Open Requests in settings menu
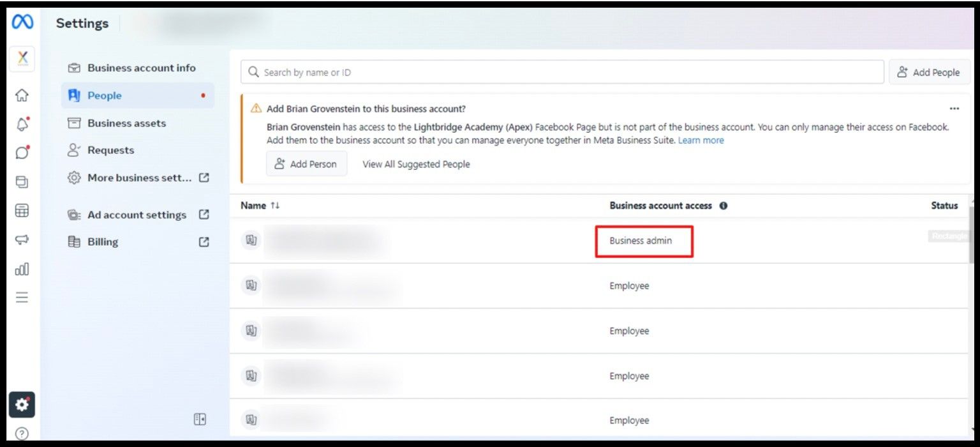This screenshot has height=447, width=980. click(x=110, y=151)
